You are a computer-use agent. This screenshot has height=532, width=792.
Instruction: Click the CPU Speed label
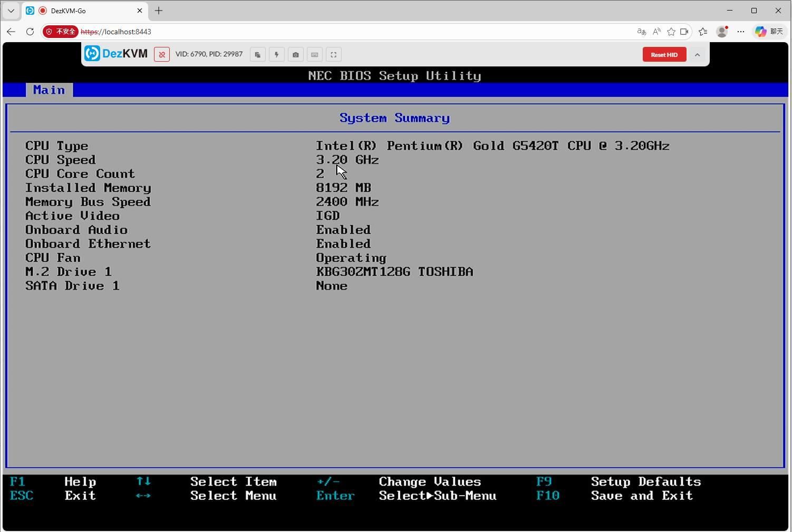click(61, 160)
